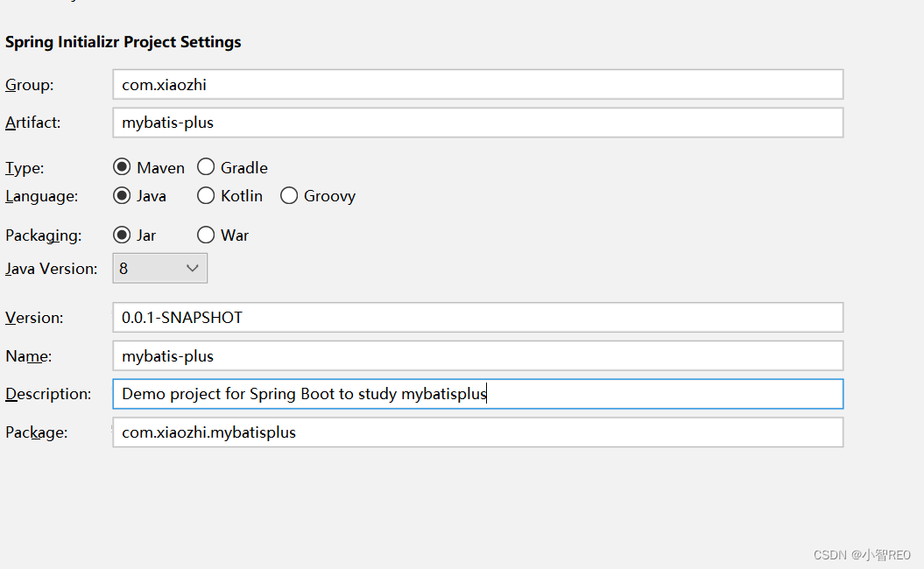Choose War packaging option
This screenshot has width=924, height=569.
206,235
